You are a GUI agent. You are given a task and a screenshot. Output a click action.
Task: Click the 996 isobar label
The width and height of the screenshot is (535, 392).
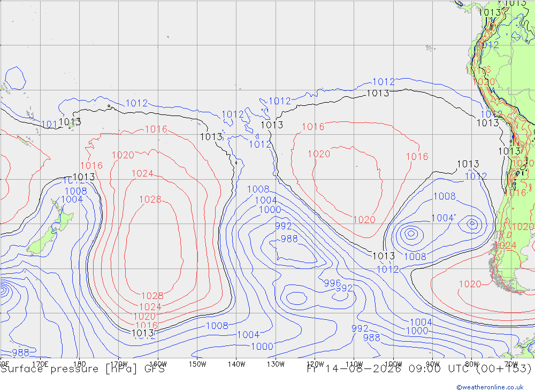point(332,283)
